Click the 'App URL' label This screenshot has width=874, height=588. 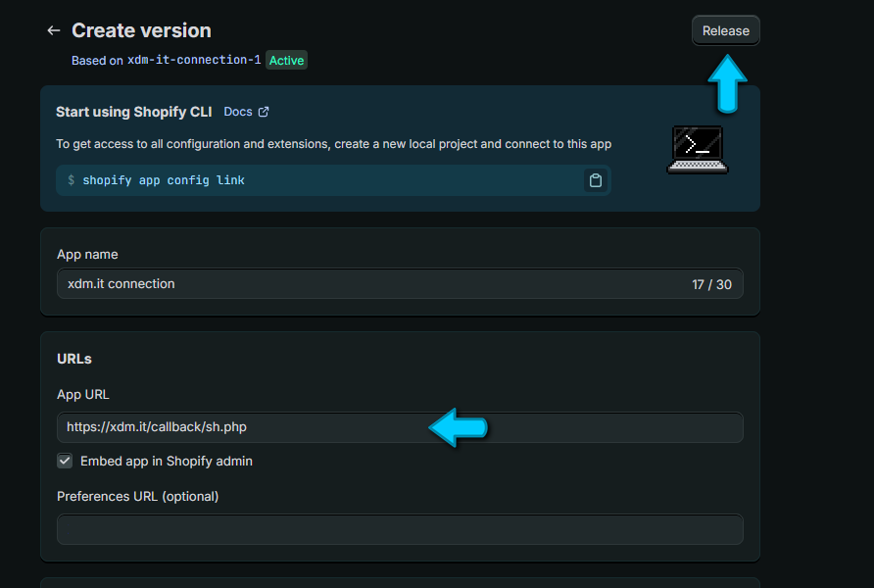click(x=83, y=394)
